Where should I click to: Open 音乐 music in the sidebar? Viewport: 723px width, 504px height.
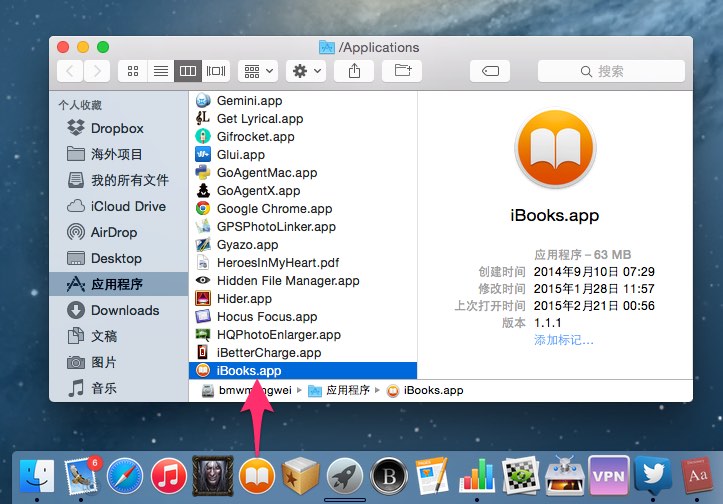pyautogui.click(x=119, y=388)
